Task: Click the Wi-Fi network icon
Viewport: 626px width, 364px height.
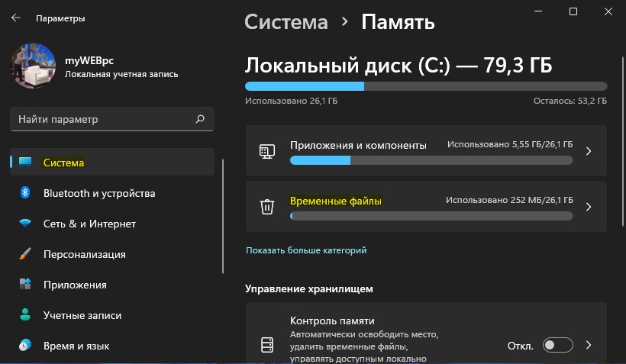Action: point(25,223)
